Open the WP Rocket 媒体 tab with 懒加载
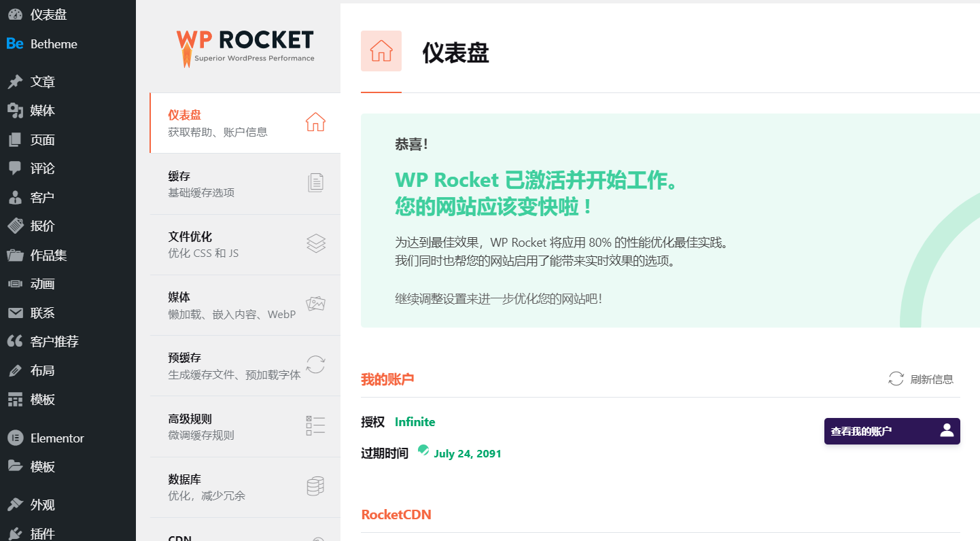 coord(245,305)
